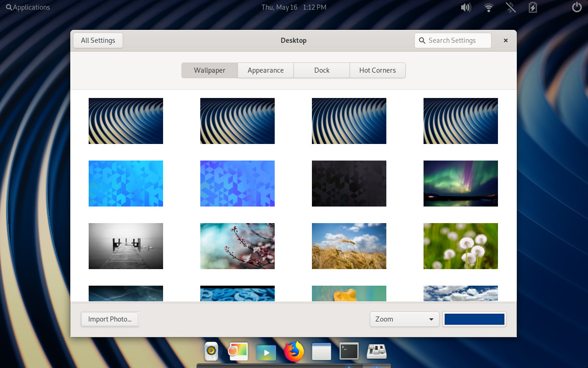This screenshot has height=368, width=588.
Task: Click the Search Settings field
Action: (452, 40)
